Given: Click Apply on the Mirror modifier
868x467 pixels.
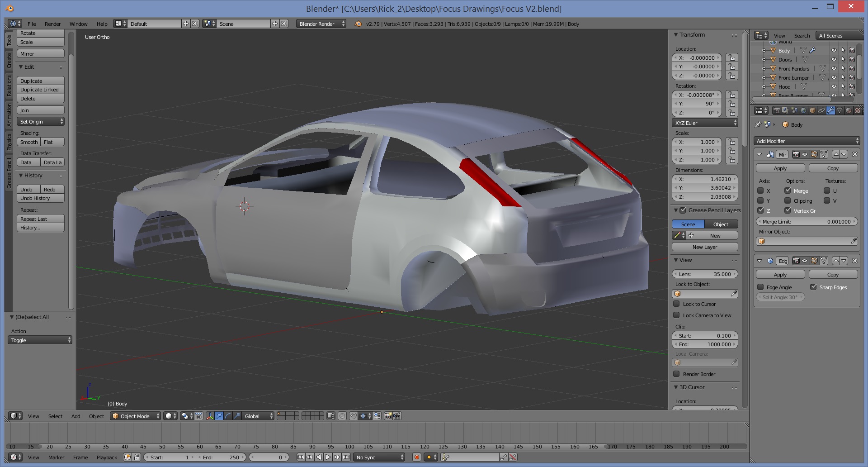Looking at the screenshot, I should (x=780, y=168).
